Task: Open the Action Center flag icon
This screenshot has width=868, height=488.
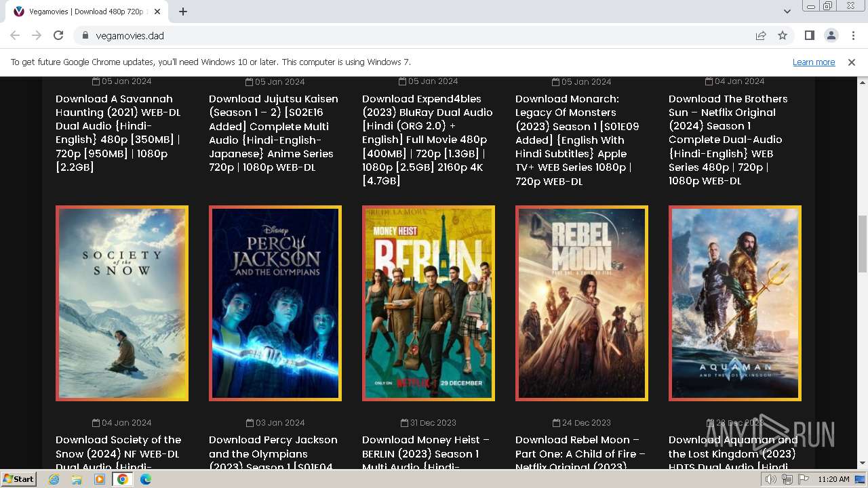Action: click(804, 479)
